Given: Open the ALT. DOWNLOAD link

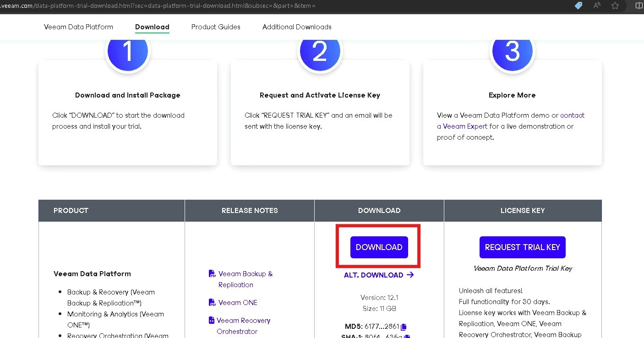Looking at the screenshot, I should pos(374,275).
